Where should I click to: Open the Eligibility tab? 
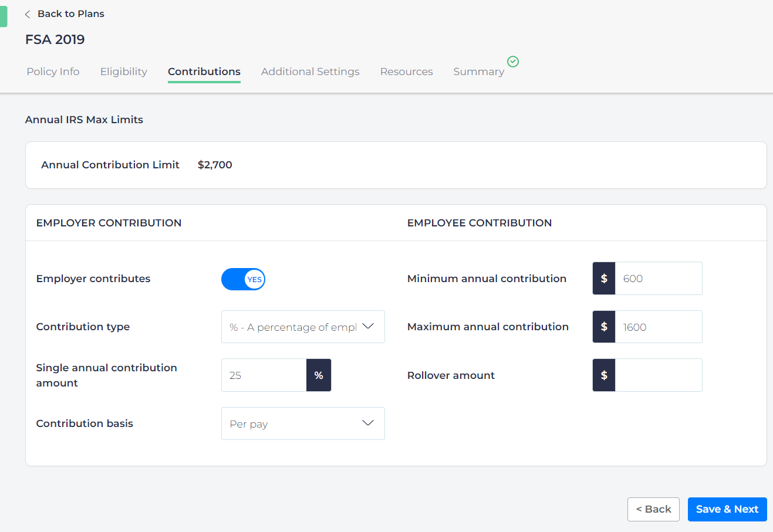(x=123, y=72)
